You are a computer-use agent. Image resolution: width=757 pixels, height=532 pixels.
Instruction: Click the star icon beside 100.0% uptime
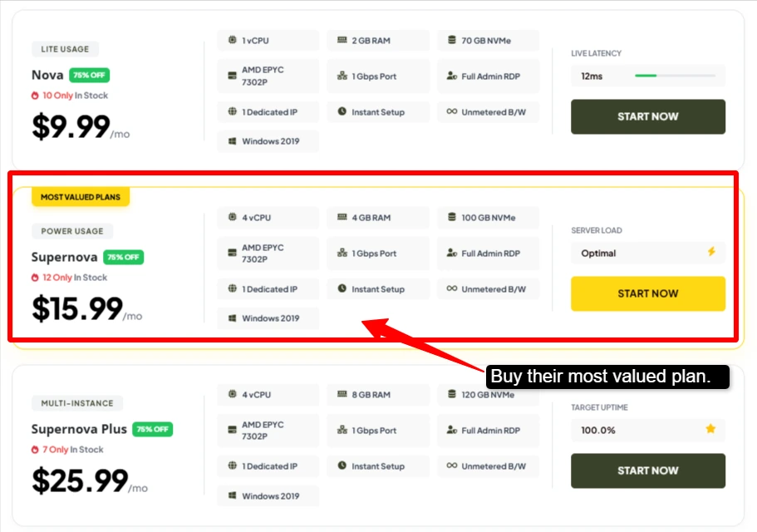click(710, 429)
